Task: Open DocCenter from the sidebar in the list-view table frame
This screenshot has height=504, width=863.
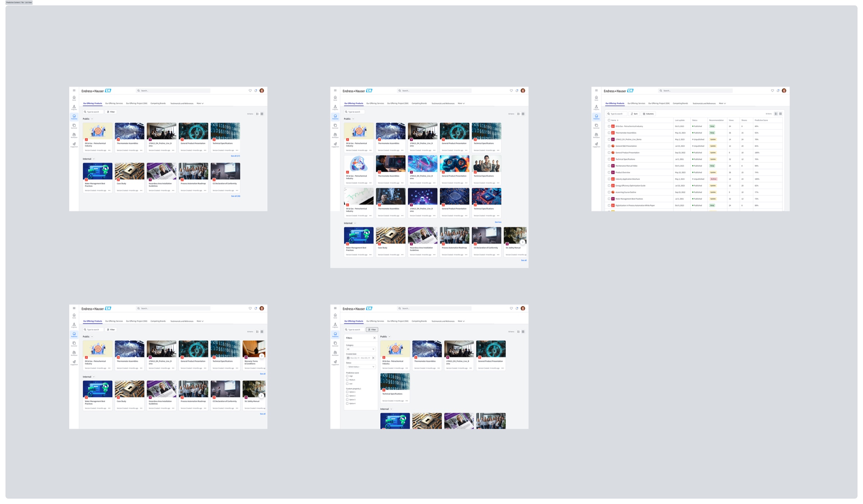Action: (596, 126)
